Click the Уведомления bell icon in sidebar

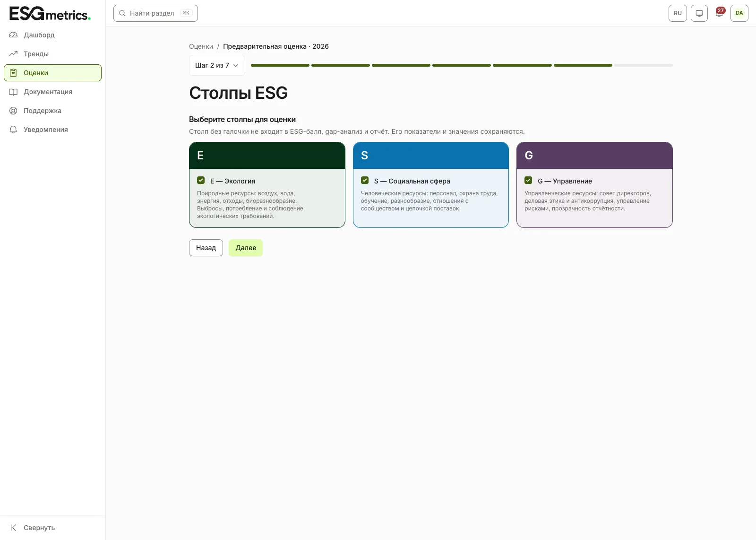pos(13,130)
